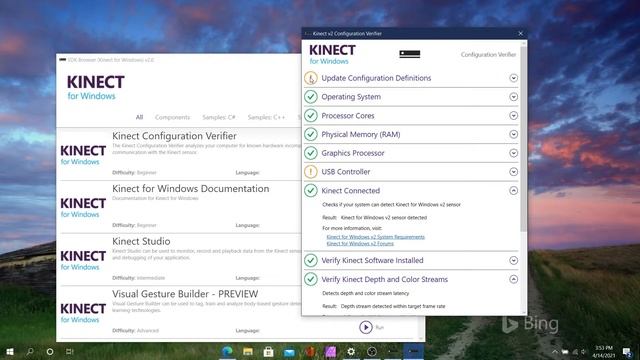Click the Kinect logo beside Kinect Configuration Verifier
640x360 pixels.
(x=83, y=155)
